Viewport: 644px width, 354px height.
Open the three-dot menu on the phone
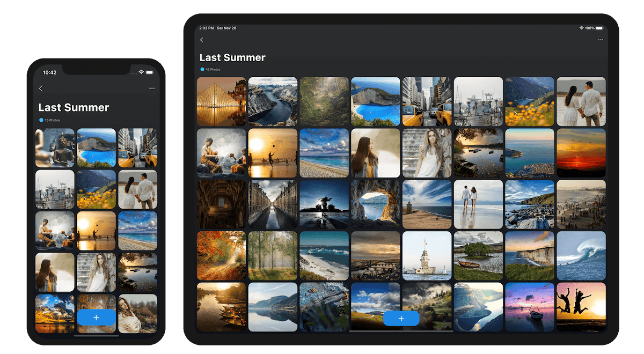point(152,88)
